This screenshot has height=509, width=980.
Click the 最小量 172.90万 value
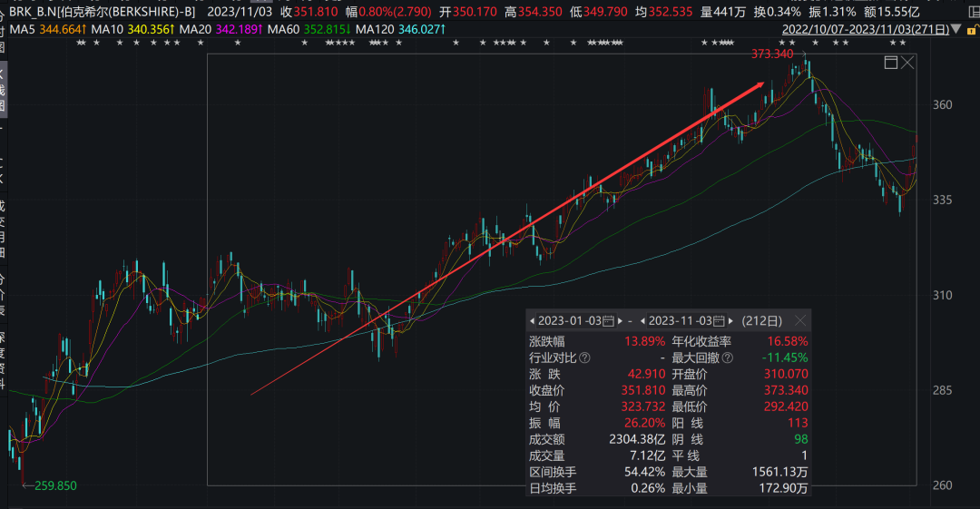pos(783,488)
